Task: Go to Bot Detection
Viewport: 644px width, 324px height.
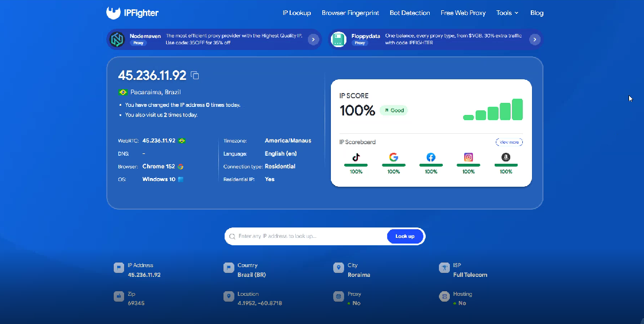Action: (x=410, y=13)
